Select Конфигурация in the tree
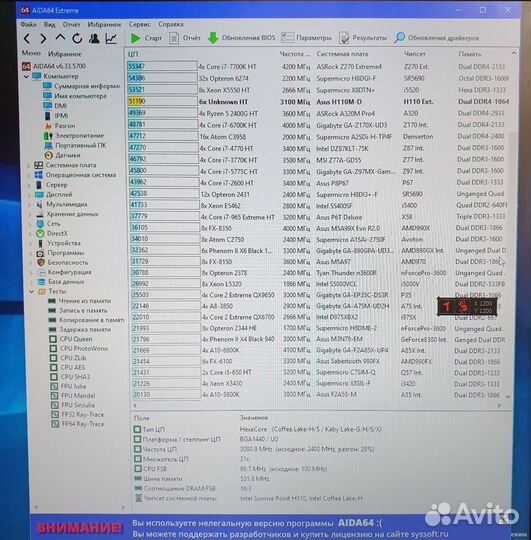Image resolution: width=531 pixels, height=540 pixels. coord(64,272)
